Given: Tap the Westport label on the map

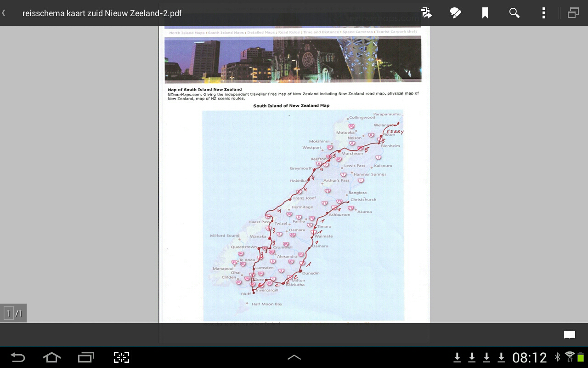Looking at the screenshot, I should tap(312, 148).
